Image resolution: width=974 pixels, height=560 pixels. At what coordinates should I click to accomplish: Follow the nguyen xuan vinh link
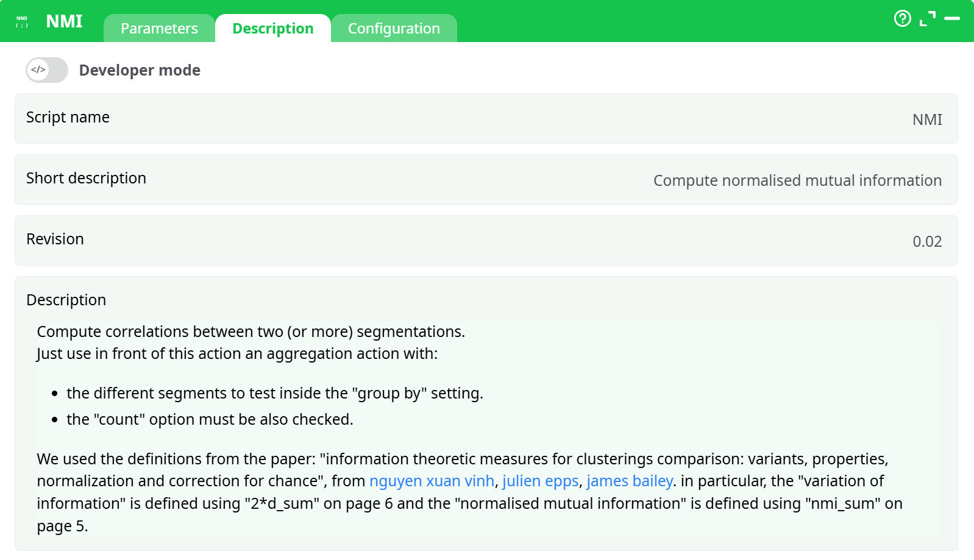pos(432,481)
